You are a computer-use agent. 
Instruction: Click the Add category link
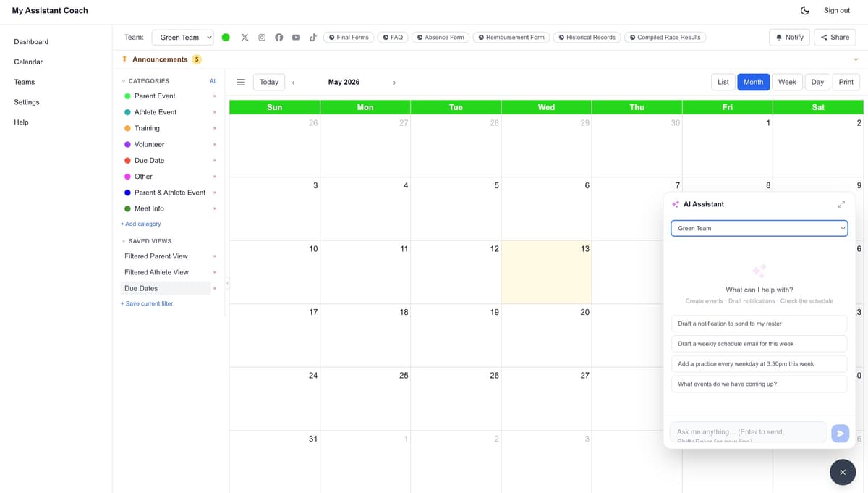pos(141,224)
